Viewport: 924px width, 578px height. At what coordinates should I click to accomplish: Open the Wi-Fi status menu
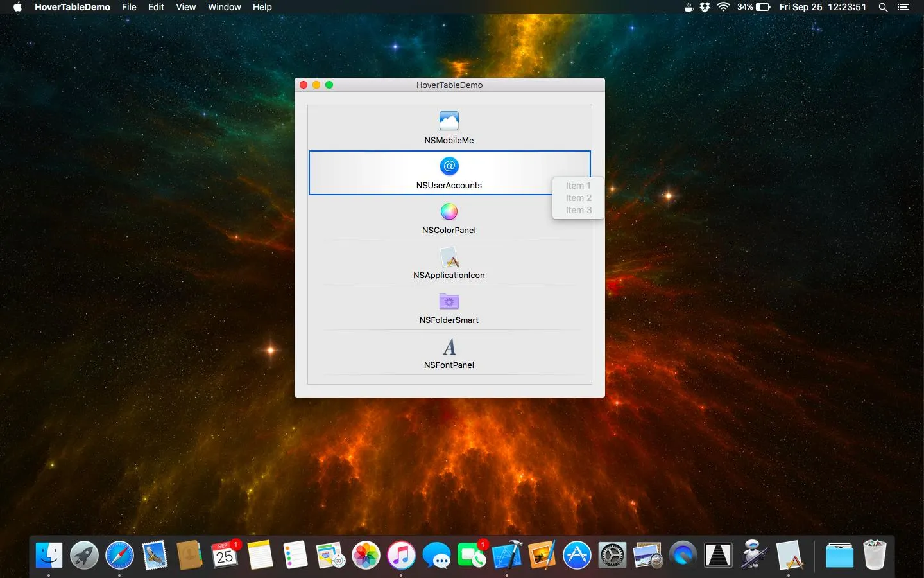[x=723, y=7]
